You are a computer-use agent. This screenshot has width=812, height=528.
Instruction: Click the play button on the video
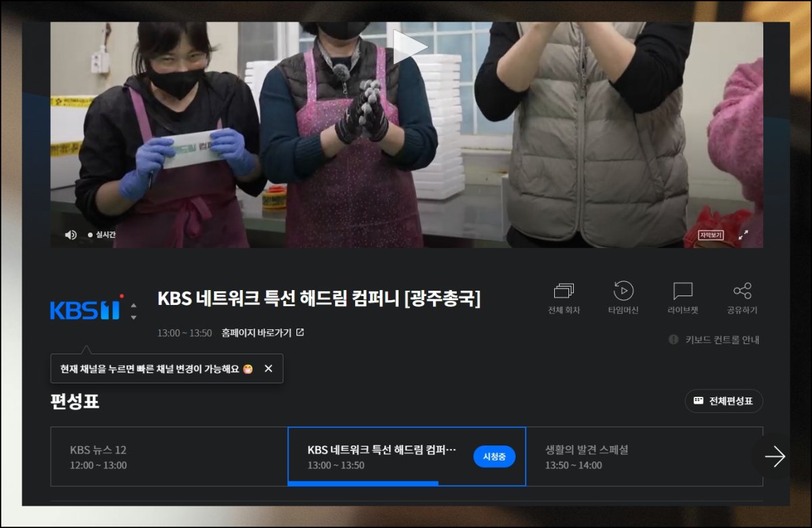410,47
